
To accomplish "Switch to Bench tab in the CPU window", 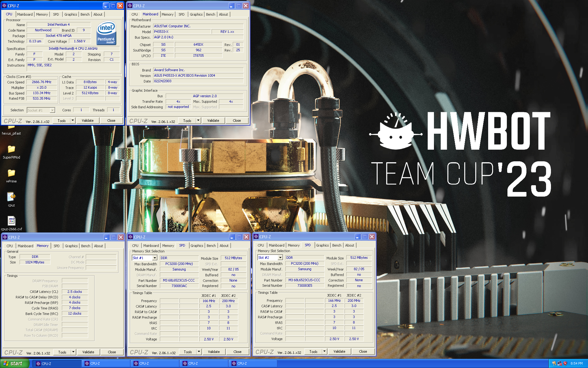I will coord(85,14).
